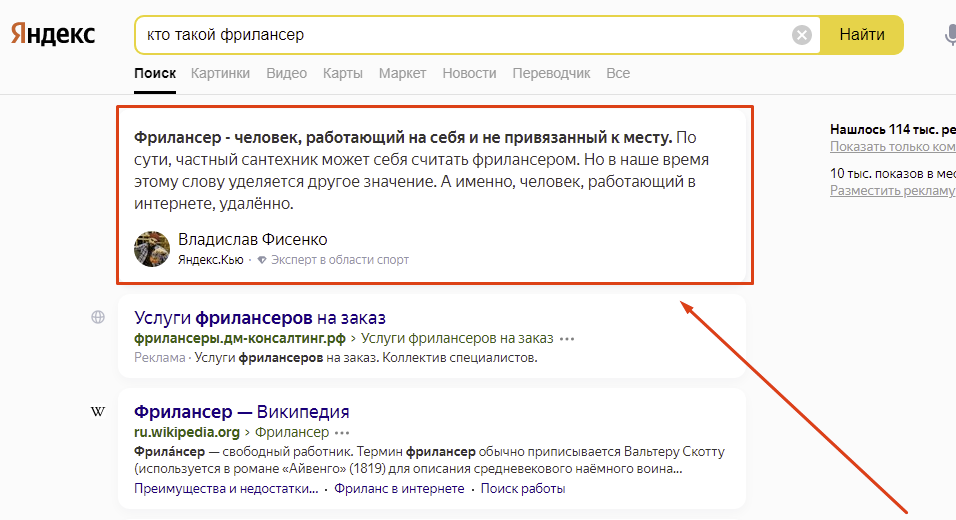The image size is (956, 520).
Task: Switch to the Видео tab
Action: (287, 73)
